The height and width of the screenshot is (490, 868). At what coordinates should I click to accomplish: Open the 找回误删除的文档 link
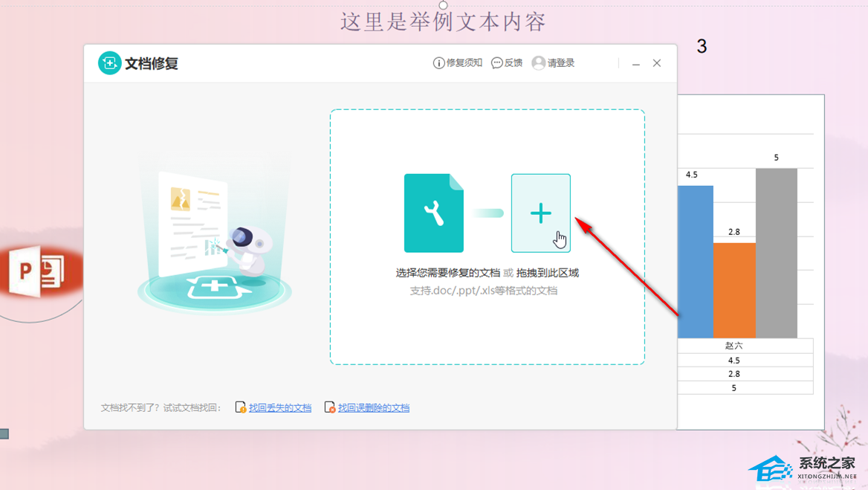pos(373,407)
